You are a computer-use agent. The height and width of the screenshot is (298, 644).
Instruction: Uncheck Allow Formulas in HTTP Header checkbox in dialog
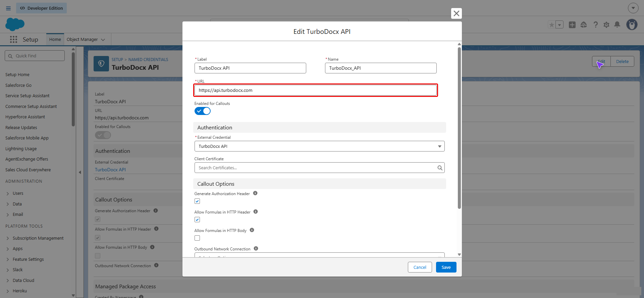point(197,220)
